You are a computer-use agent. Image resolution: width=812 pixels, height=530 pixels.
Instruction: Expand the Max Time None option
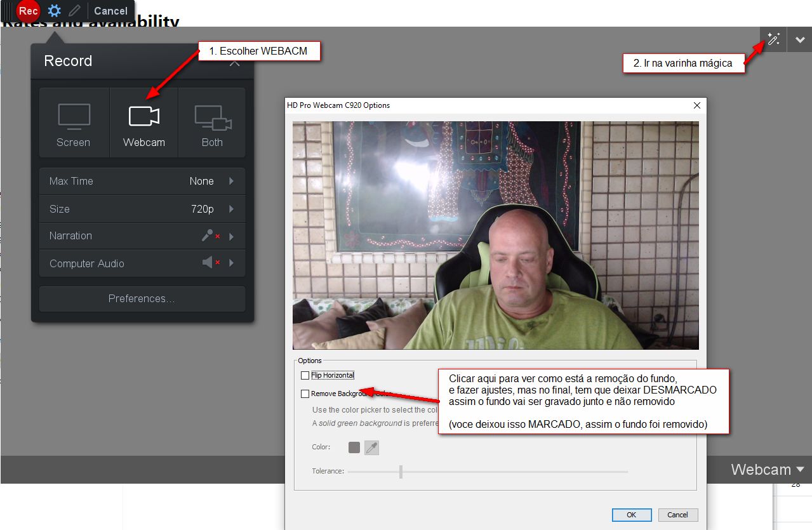pyautogui.click(x=142, y=181)
